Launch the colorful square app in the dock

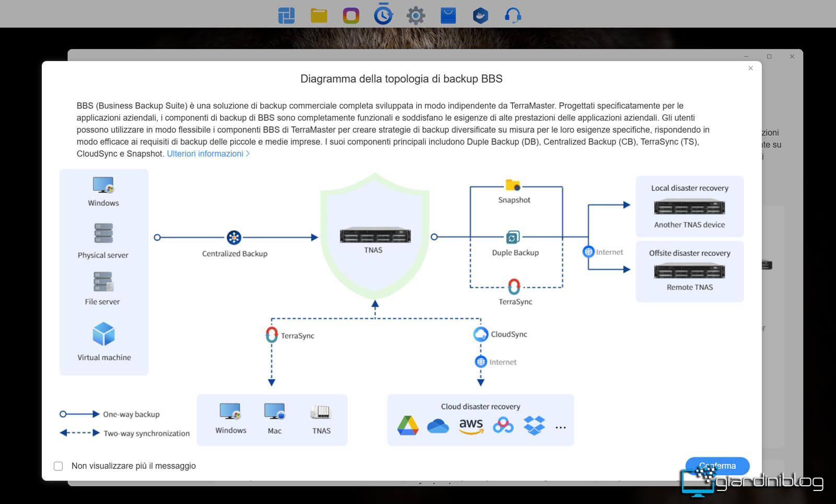click(x=351, y=15)
